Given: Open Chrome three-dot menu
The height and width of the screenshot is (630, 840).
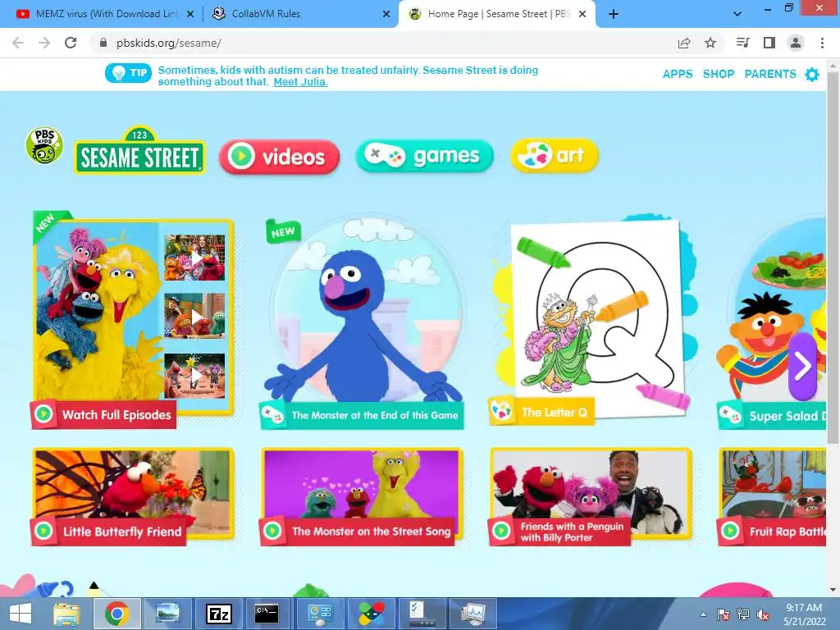Looking at the screenshot, I should click(822, 43).
